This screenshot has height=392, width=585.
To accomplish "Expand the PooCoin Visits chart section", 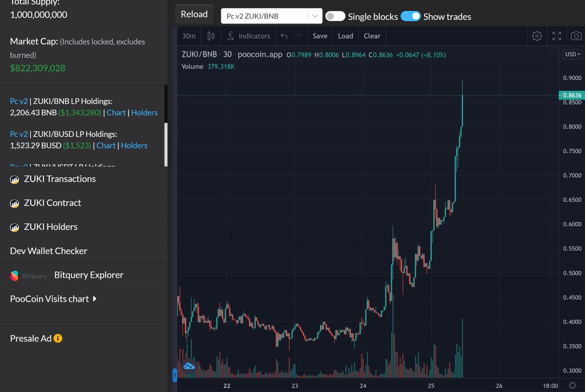I will [x=54, y=299].
